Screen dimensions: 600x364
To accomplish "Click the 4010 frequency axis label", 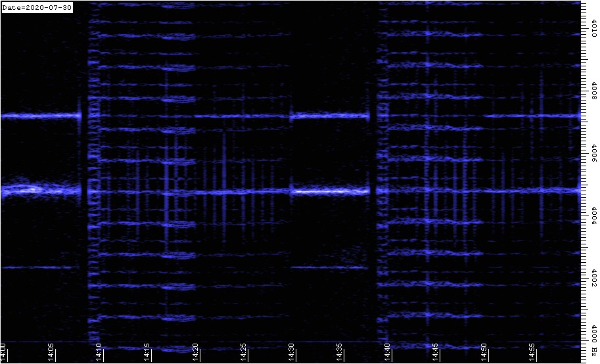I will click(594, 28).
